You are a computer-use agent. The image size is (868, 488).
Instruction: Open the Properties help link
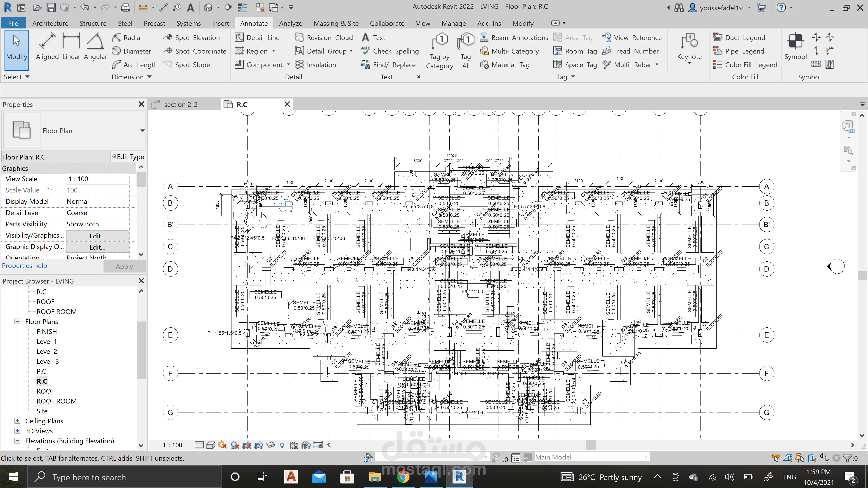click(x=25, y=266)
